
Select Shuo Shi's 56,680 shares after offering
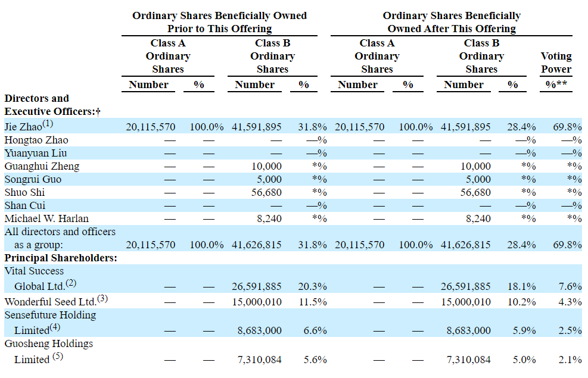pos(475,192)
